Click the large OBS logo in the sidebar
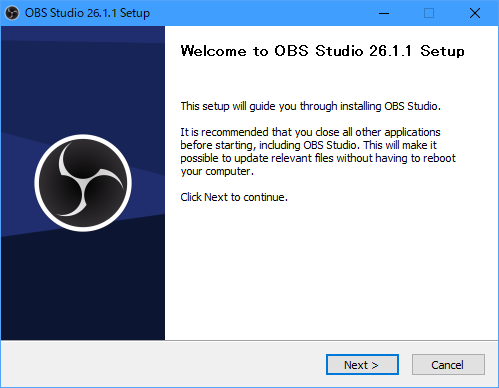Image resolution: width=499 pixels, height=388 pixels. 83,183
